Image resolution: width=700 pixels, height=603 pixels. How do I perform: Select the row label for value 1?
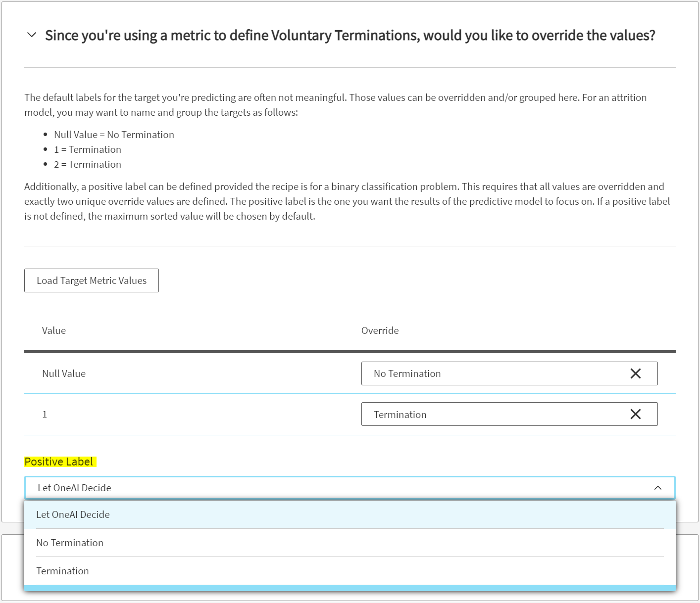pos(45,415)
